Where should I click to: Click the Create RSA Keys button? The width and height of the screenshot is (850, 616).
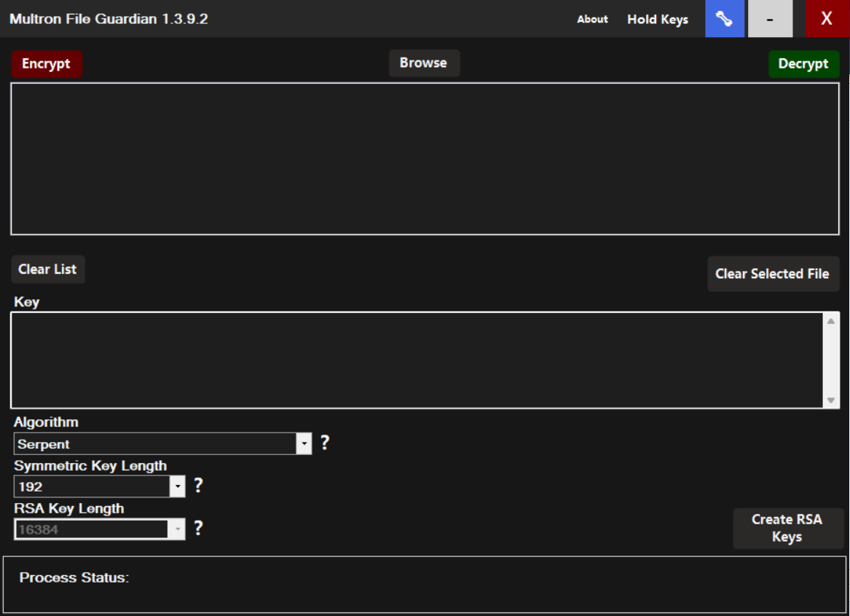(x=787, y=528)
